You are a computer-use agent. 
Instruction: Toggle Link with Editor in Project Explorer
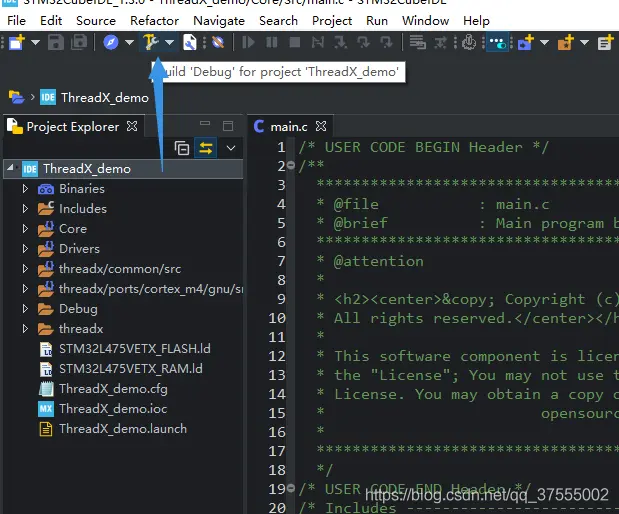click(x=206, y=148)
